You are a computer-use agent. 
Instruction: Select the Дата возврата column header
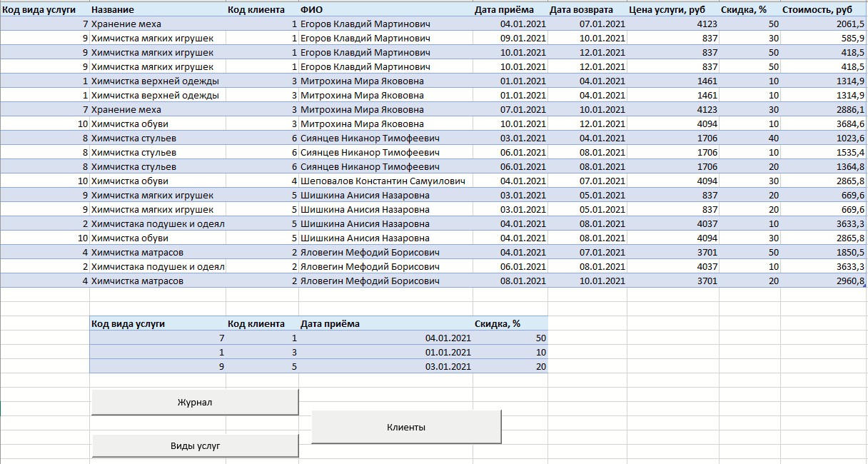tap(587, 10)
